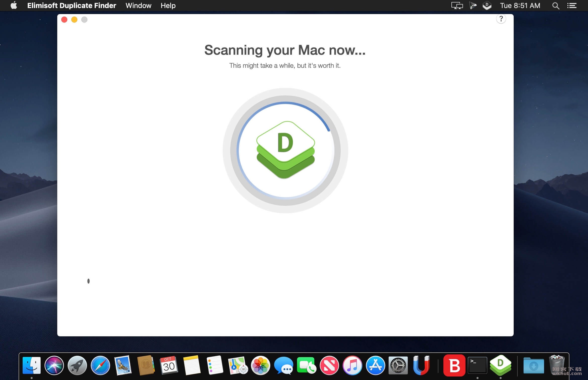The image size is (588, 380).
Task: Open the Downloads folder in Dock
Action: pos(534,365)
